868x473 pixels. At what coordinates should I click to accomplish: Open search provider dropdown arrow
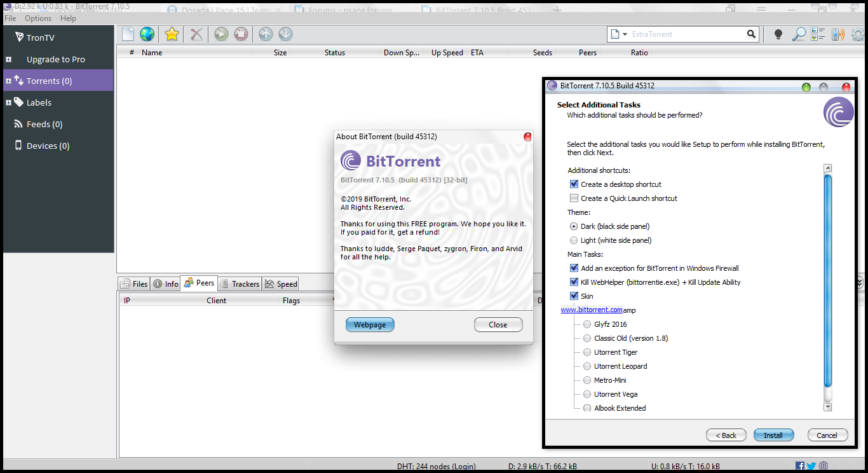(x=625, y=34)
